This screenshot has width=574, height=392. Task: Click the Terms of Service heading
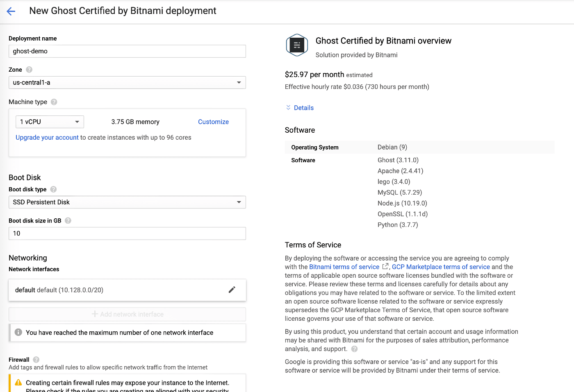tap(313, 245)
